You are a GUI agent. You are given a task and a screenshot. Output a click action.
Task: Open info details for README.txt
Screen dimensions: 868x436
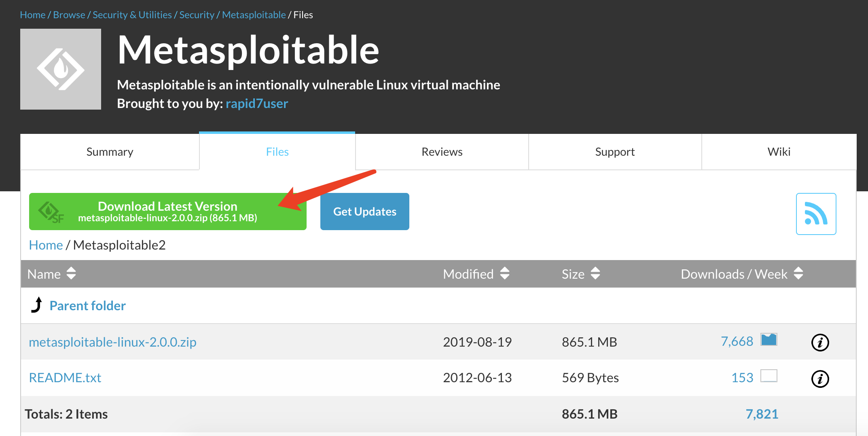(x=820, y=378)
